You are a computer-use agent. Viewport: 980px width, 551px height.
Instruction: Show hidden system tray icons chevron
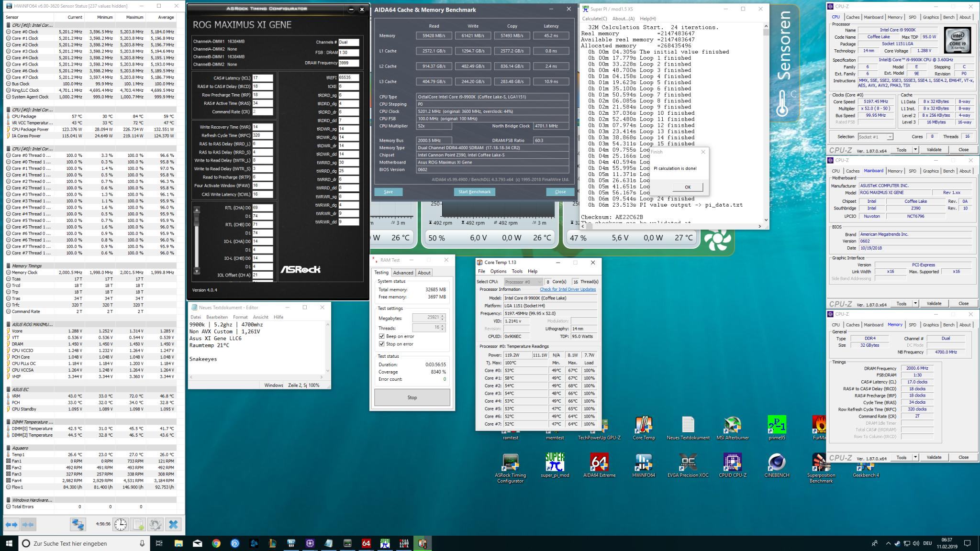click(x=889, y=543)
